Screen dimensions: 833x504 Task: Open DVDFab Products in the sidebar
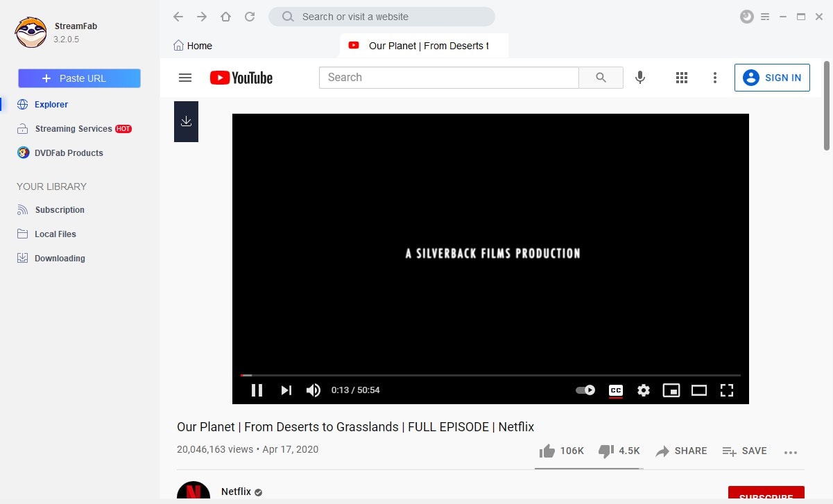point(69,153)
